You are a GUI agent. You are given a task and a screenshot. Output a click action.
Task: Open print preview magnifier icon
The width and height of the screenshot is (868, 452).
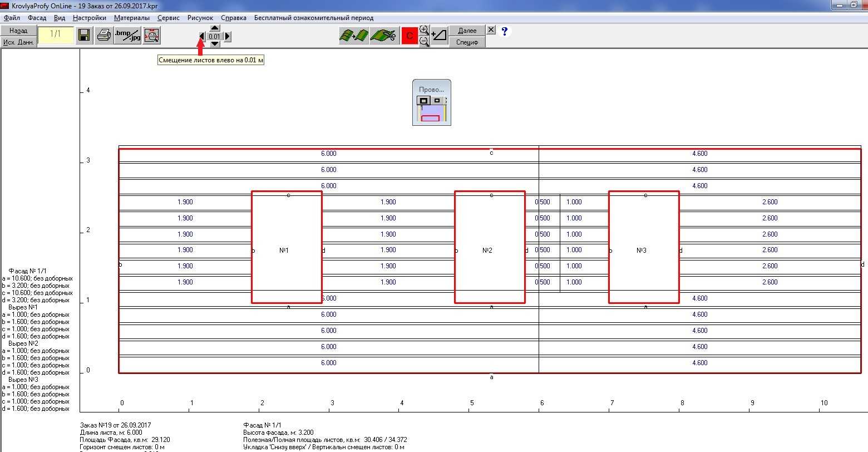(151, 36)
